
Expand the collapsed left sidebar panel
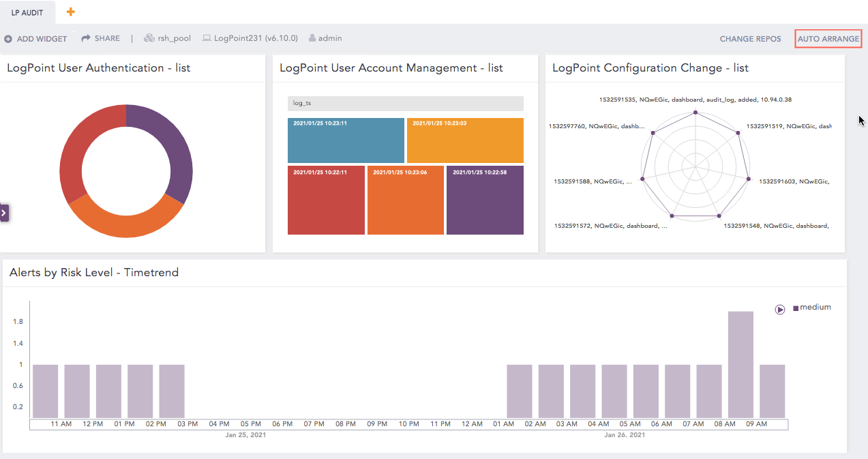click(x=4, y=212)
